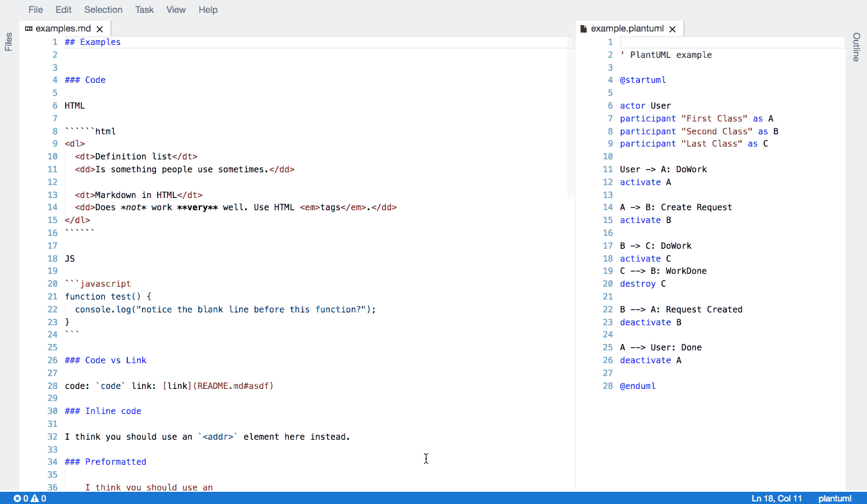Switch to the example.plantuml tab
The width and height of the screenshot is (867, 504).
coord(630,29)
